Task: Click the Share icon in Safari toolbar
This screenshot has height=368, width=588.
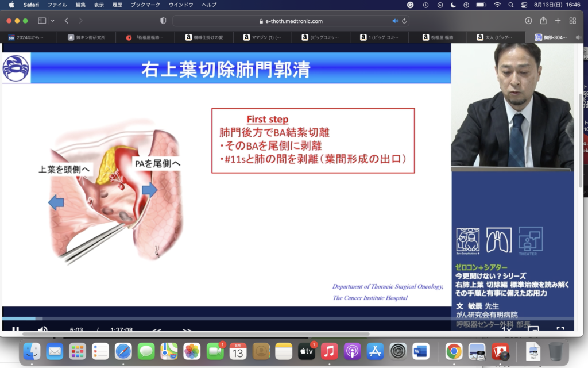Action: coord(543,21)
